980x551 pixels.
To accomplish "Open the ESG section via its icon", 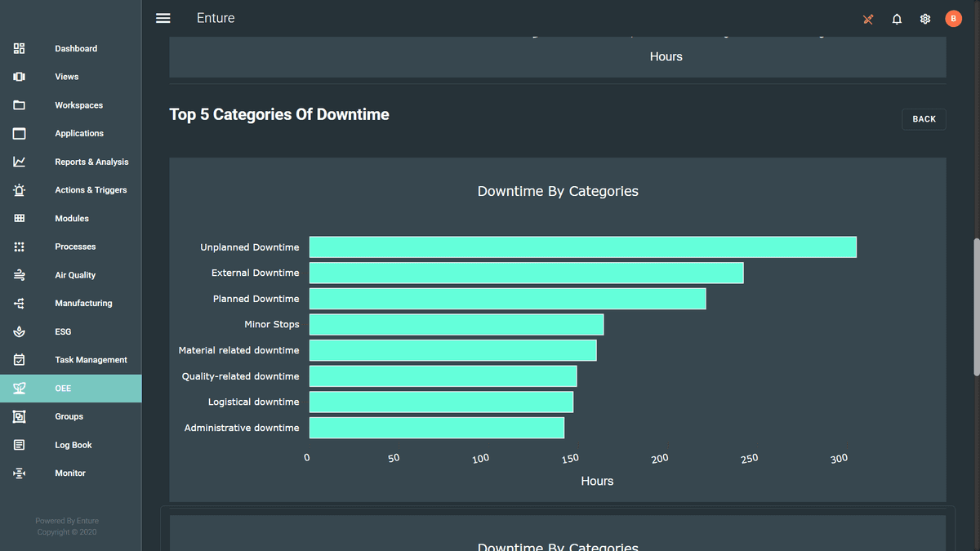I will [19, 331].
